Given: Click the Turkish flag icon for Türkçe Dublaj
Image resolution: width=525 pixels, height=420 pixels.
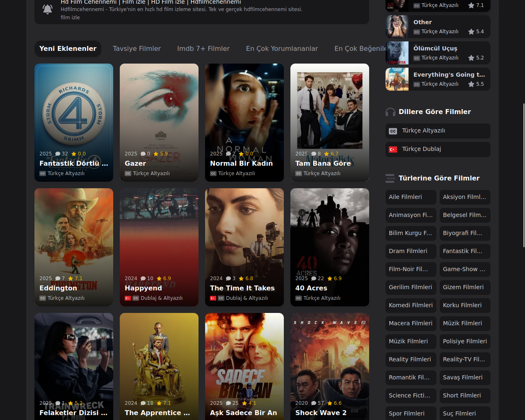Looking at the screenshot, I should pyautogui.click(x=393, y=150).
